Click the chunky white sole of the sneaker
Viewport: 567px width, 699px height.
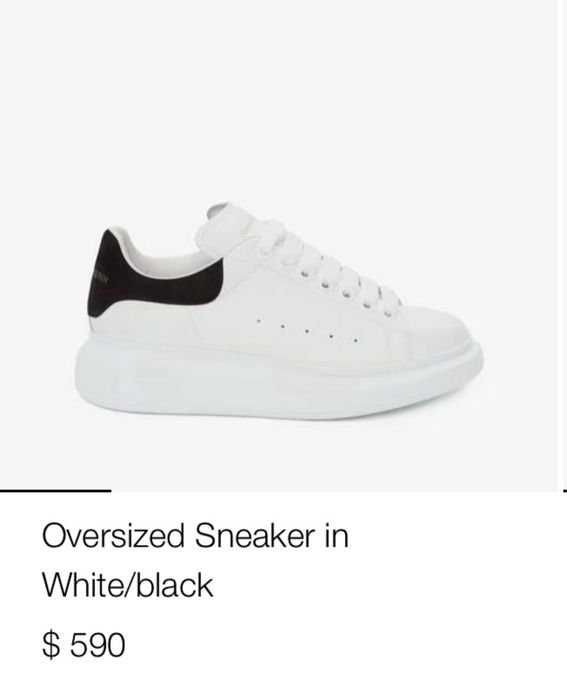tap(279, 379)
